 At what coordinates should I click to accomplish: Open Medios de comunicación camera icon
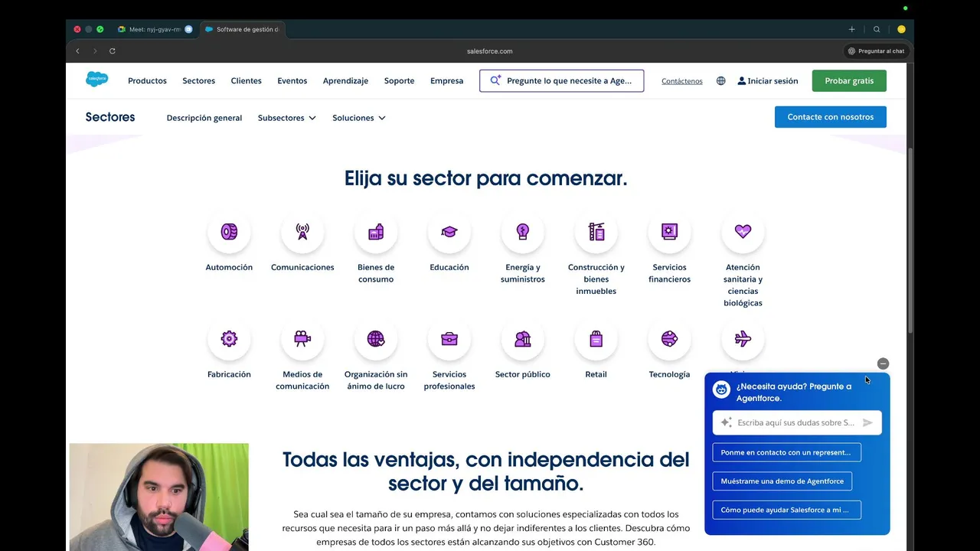pos(302,339)
